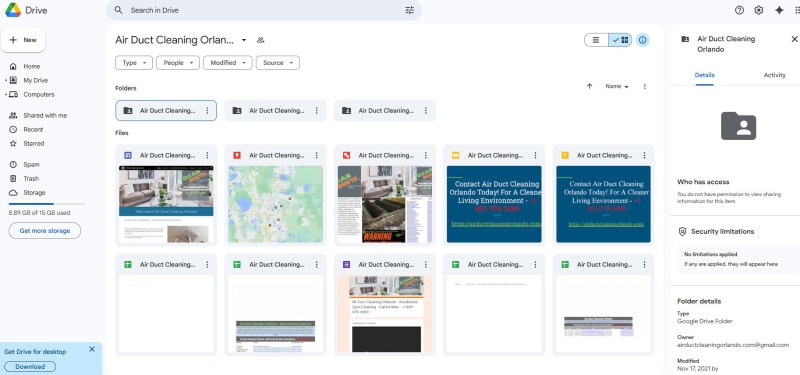Open Computers in the sidebar
The width and height of the screenshot is (800, 375).
38,94
